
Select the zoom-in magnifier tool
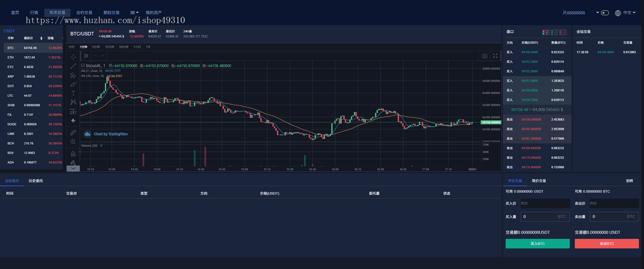[x=73, y=141]
